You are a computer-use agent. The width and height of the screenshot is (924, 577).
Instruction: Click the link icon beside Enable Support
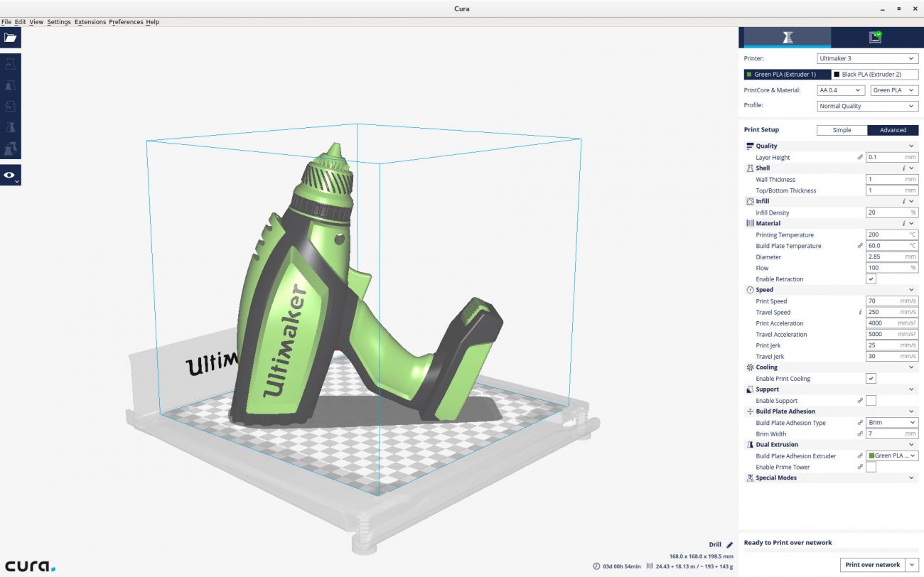(860, 401)
